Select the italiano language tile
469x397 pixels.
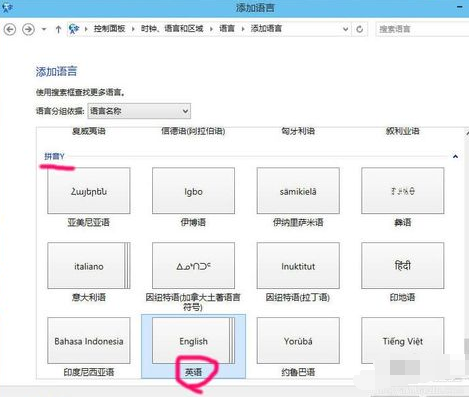89,271
